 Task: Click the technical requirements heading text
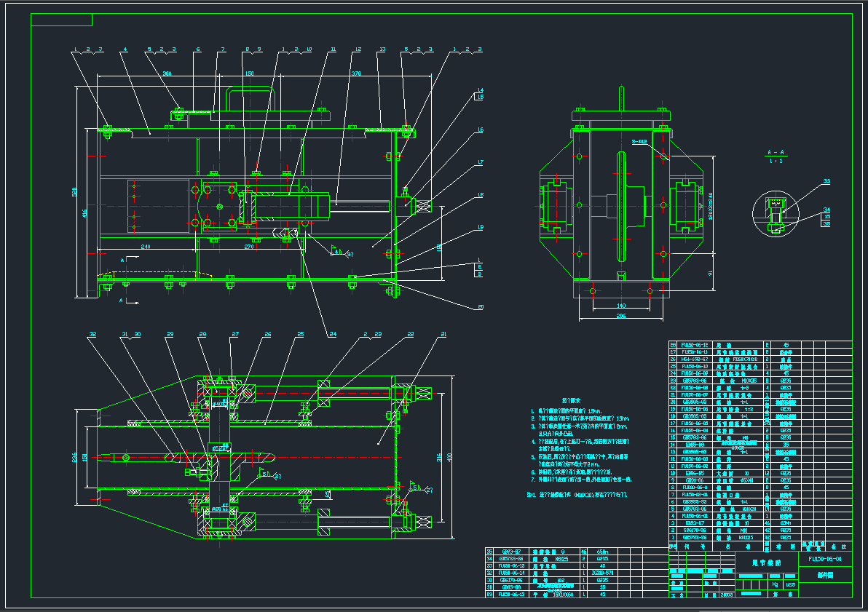tap(572, 400)
